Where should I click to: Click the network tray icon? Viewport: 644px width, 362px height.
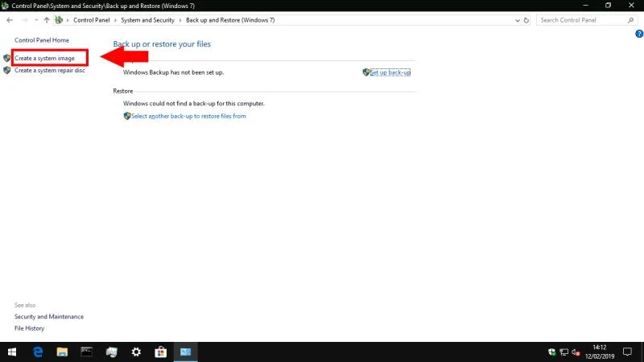(564, 352)
